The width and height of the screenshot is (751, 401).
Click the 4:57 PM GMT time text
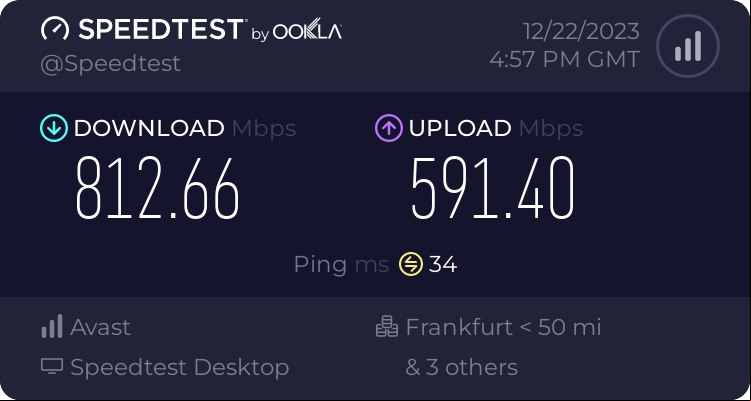[x=565, y=60]
